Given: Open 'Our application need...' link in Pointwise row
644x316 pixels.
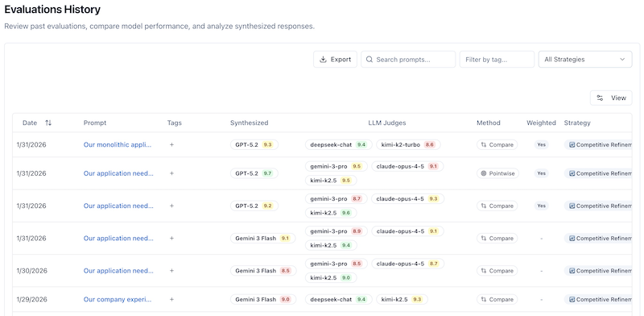Looking at the screenshot, I should (118, 173).
